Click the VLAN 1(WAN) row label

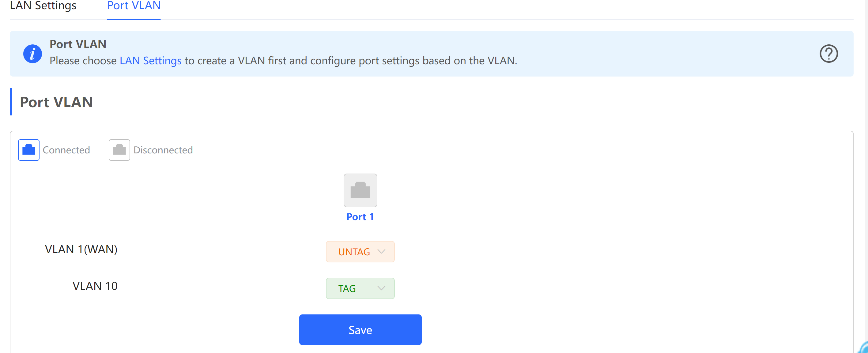coord(81,250)
